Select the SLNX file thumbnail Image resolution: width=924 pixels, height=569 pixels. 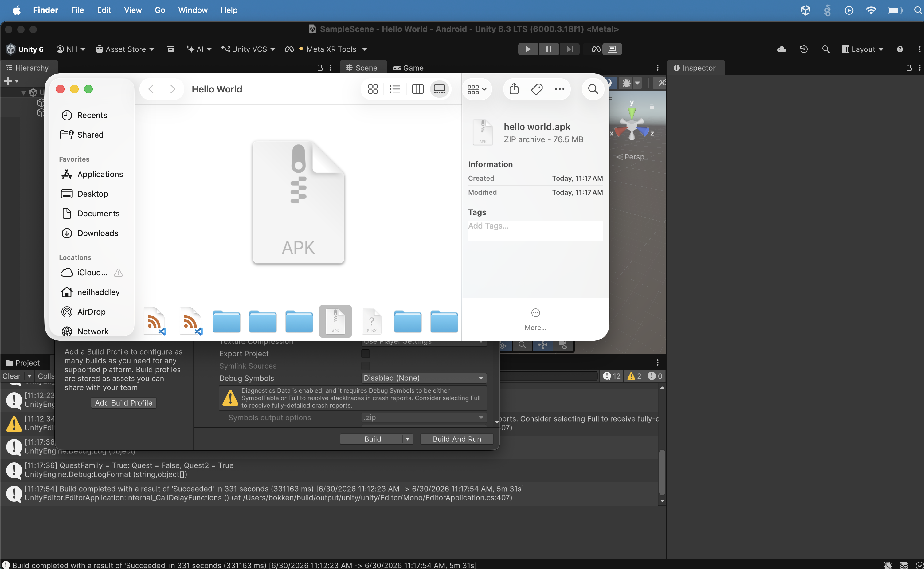[371, 321]
